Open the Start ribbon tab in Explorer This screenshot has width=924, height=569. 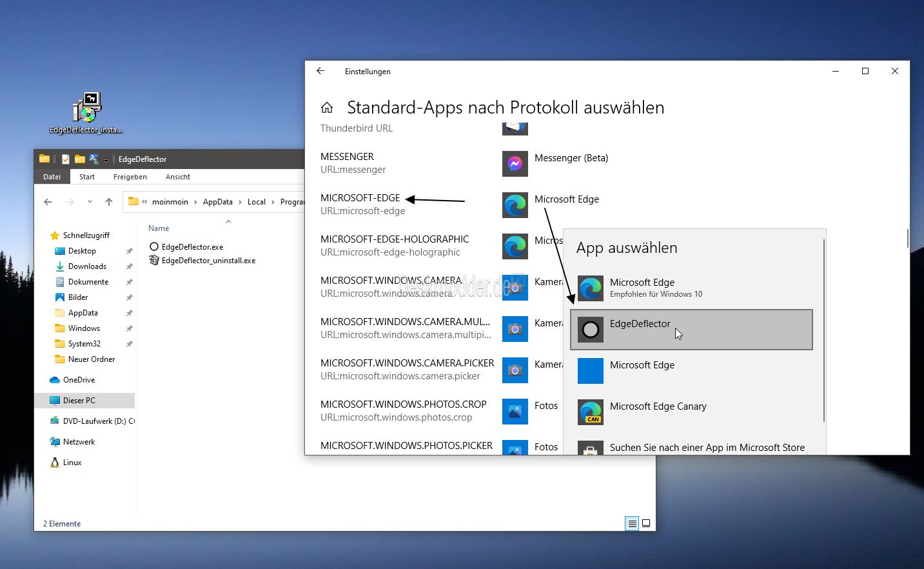pyautogui.click(x=87, y=177)
